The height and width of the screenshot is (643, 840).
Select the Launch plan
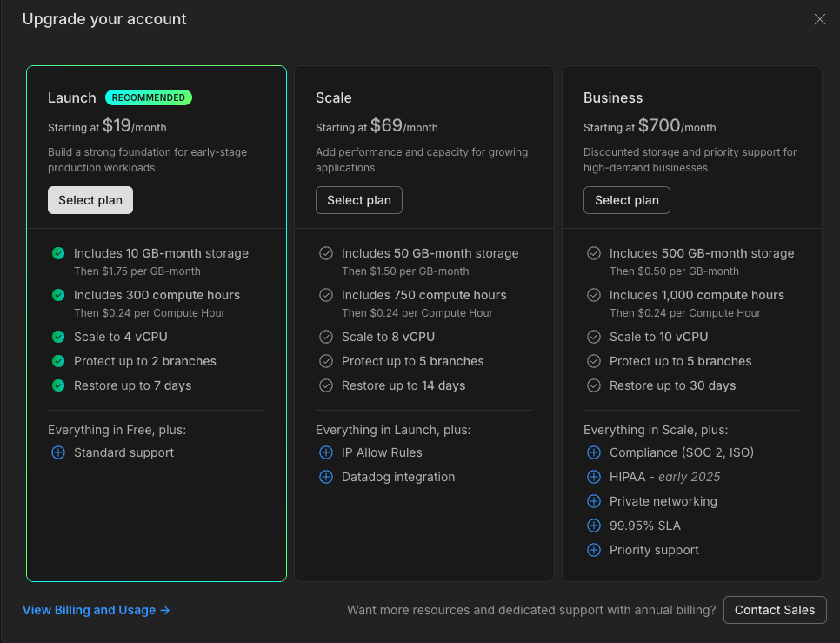point(90,200)
